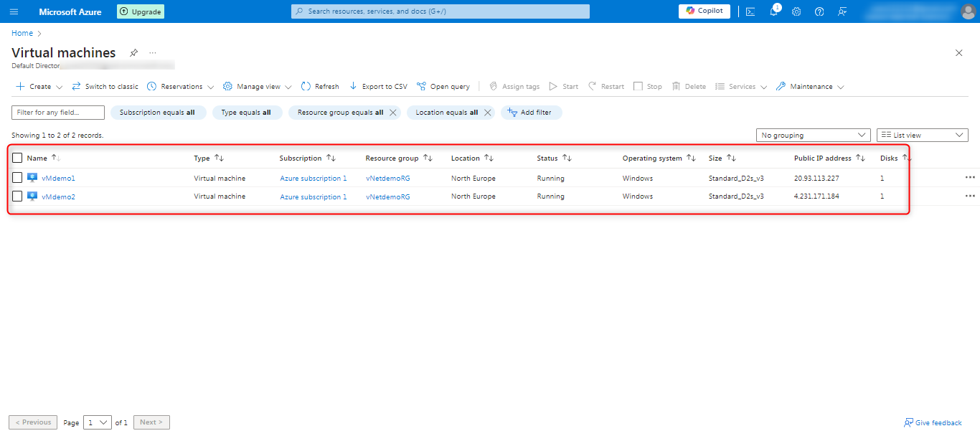Click the Previous page button
The image size is (980, 441).
click(33, 422)
